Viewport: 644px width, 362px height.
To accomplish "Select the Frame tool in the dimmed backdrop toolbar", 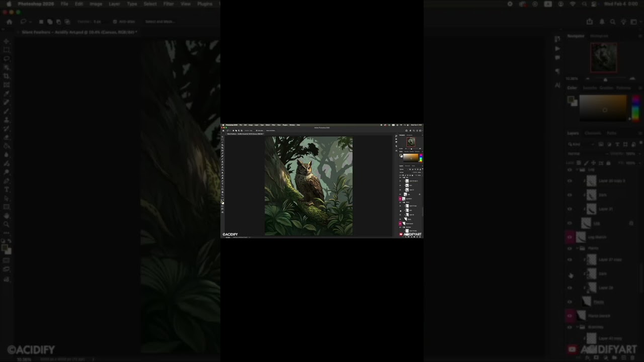I will click(7, 84).
